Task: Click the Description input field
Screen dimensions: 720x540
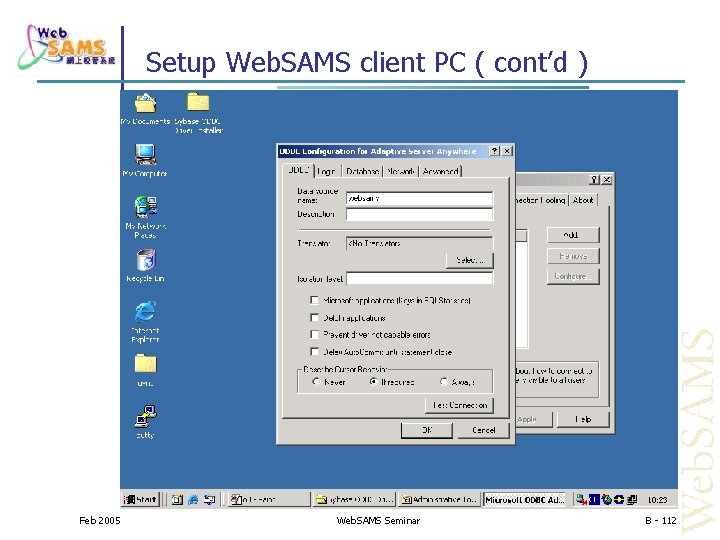Action: tap(419, 214)
